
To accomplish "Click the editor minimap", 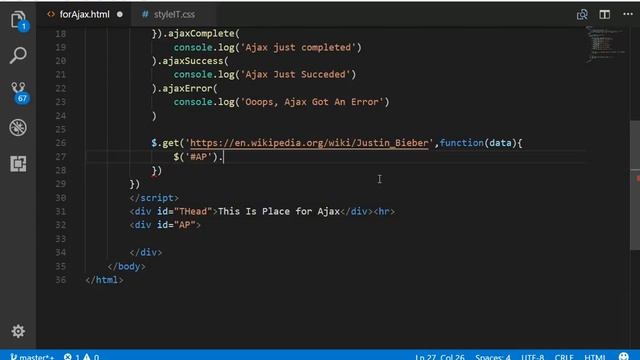I will 606,44.
